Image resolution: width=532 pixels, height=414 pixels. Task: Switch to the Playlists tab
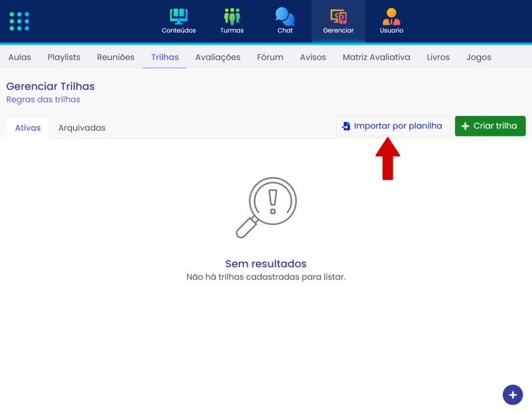pos(64,57)
